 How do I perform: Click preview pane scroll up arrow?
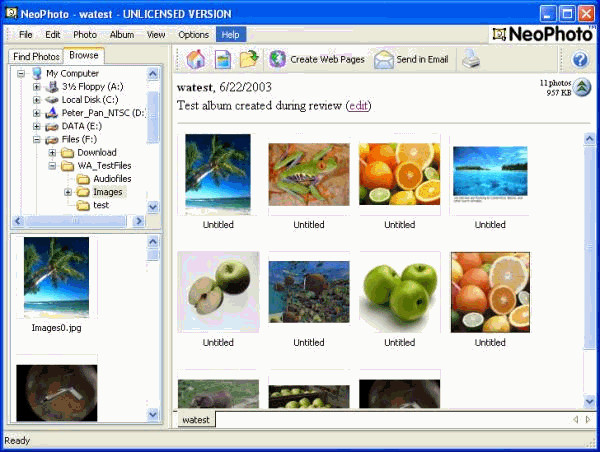[153, 242]
